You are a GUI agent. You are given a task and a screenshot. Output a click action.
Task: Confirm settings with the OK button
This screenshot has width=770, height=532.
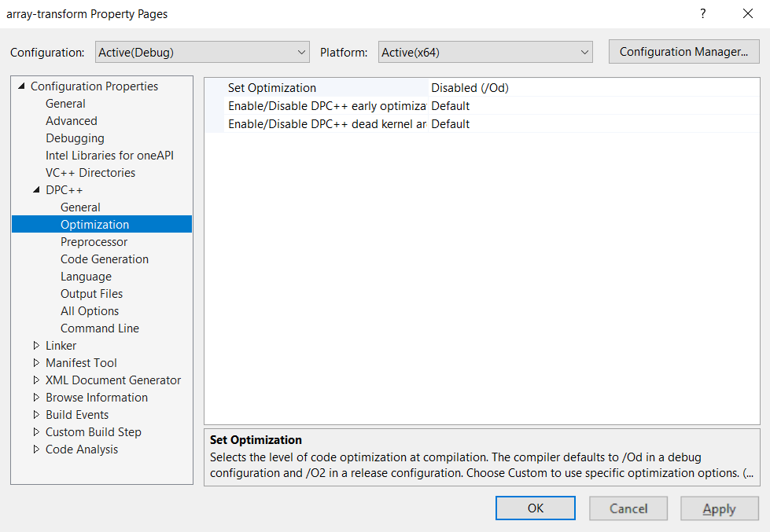click(535, 508)
